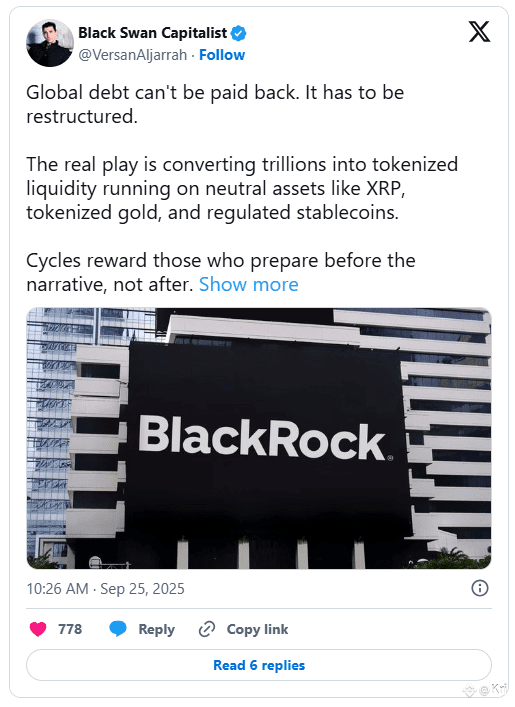Click the watermark logo in bottom corner
The height and width of the screenshot is (707, 515).
click(486, 690)
